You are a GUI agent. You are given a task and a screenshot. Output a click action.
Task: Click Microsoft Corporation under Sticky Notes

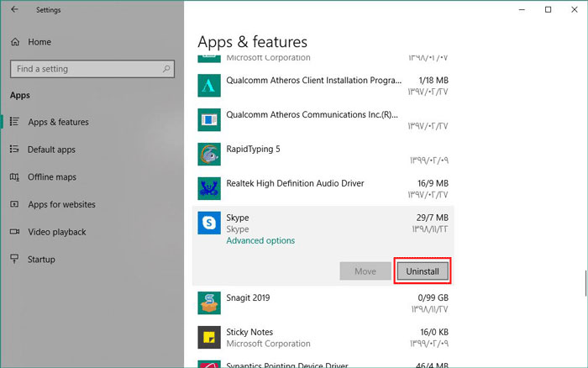tap(268, 344)
